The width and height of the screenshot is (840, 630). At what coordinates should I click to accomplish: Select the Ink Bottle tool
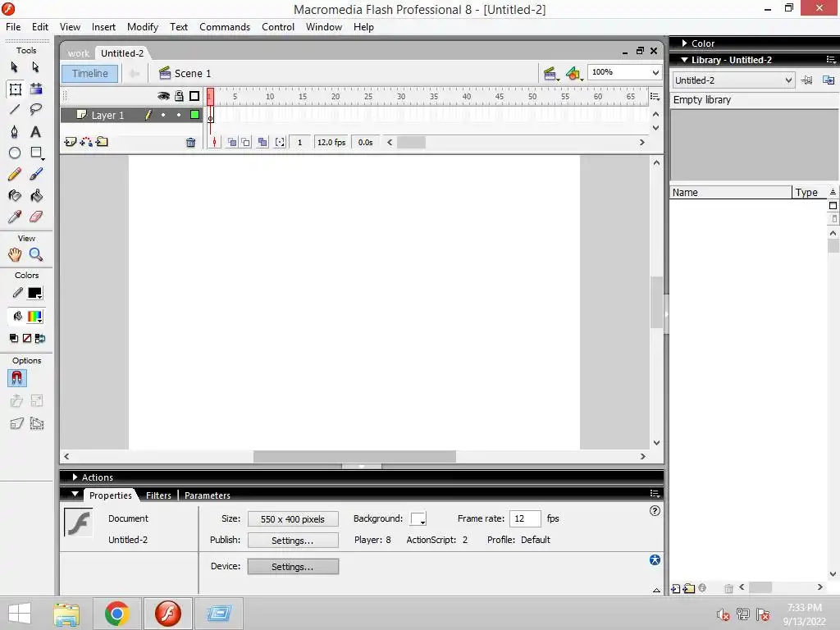[x=15, y=195]
